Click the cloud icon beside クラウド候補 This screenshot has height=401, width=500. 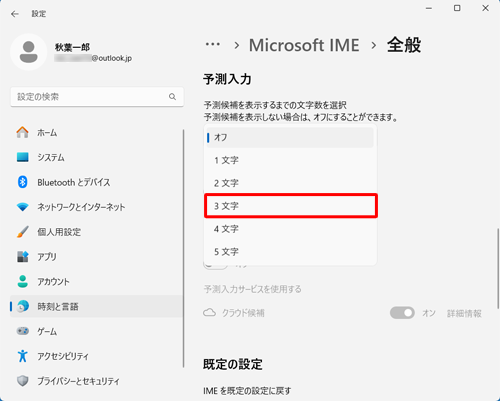coord(209,313)
